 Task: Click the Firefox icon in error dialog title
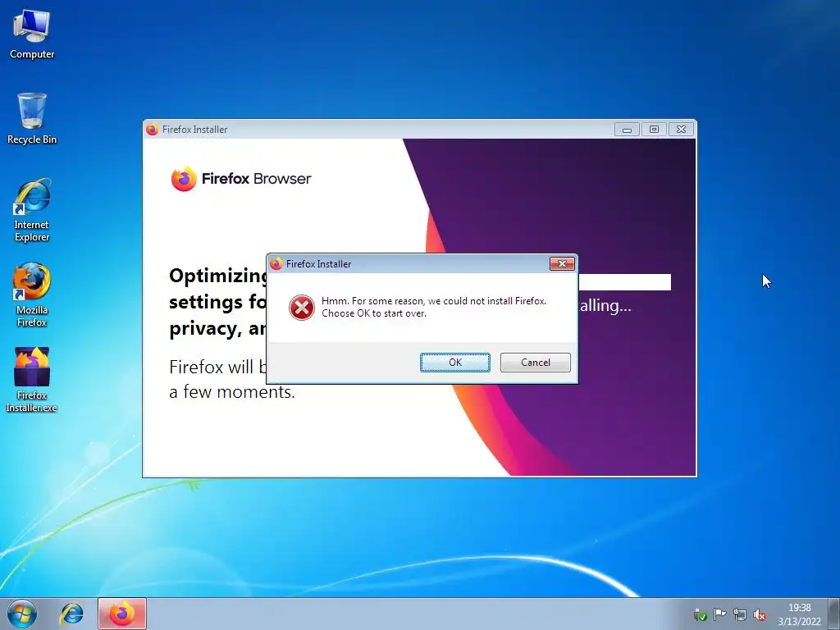(x=276, y=263)
